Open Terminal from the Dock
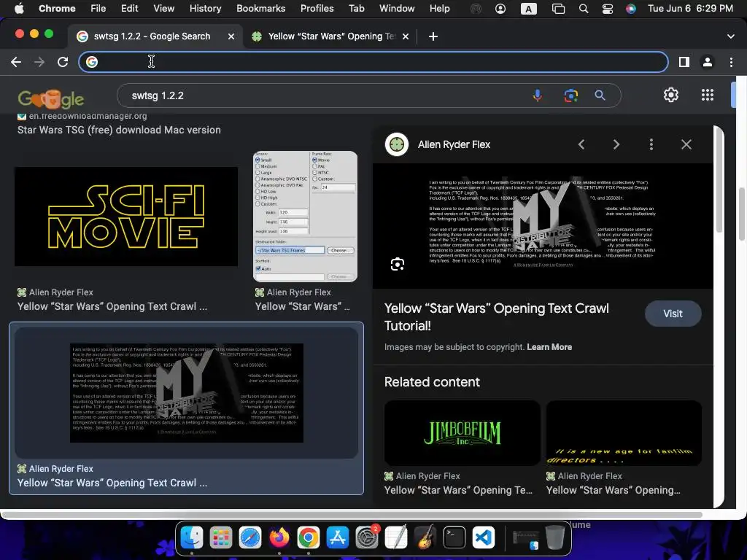The height and width of the screenshot is (560, 747). point(454,538)
